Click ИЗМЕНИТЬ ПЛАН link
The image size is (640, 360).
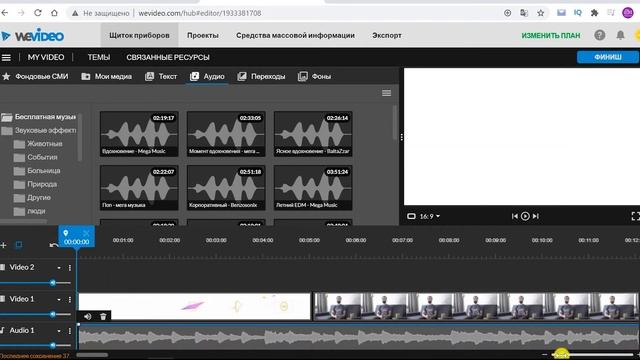pyautogui.click(x=551, y=36)
